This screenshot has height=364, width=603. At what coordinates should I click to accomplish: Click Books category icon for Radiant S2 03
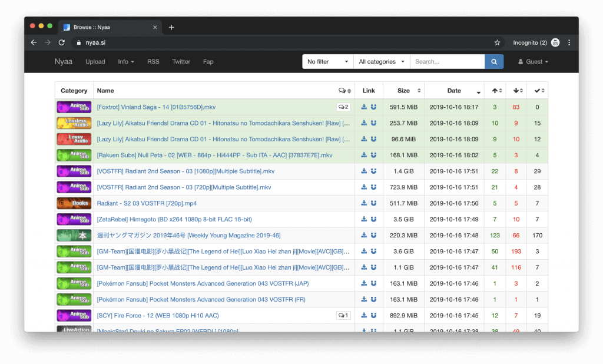point(74,203)
